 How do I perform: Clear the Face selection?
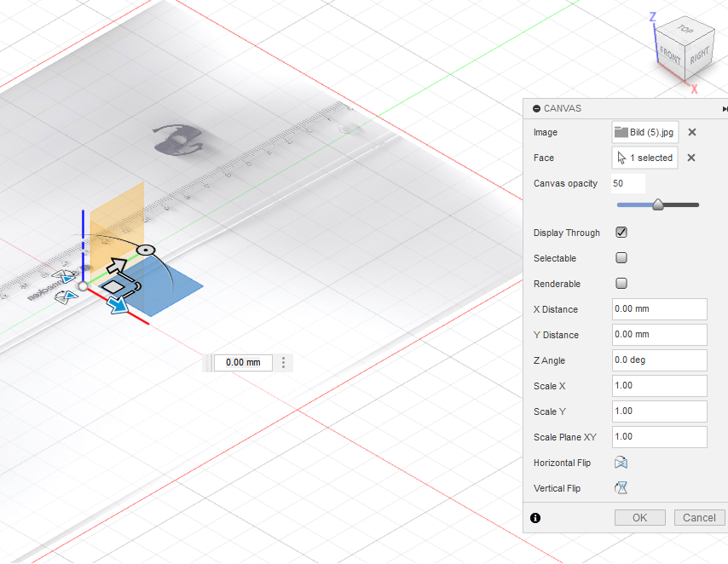[x=691, y=158]
